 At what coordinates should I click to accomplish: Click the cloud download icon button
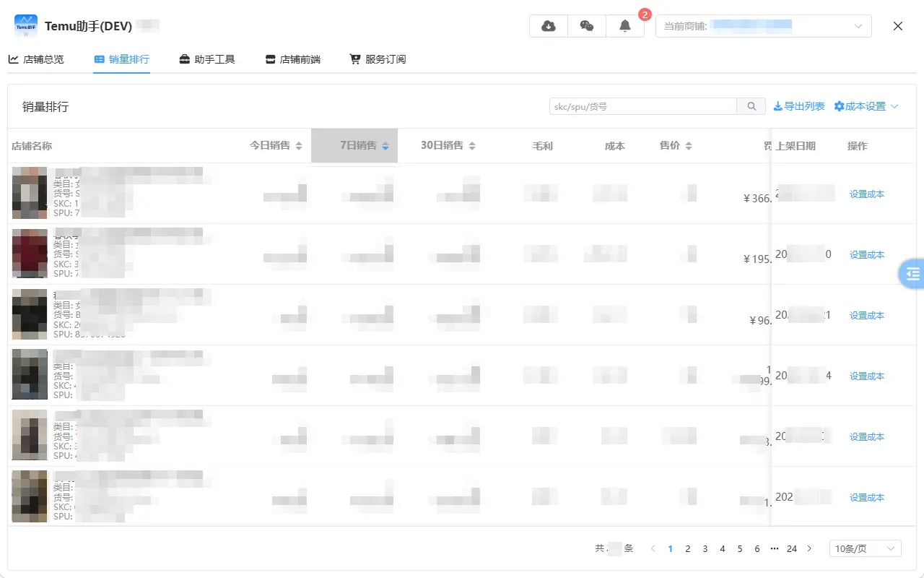click(549, 26)
